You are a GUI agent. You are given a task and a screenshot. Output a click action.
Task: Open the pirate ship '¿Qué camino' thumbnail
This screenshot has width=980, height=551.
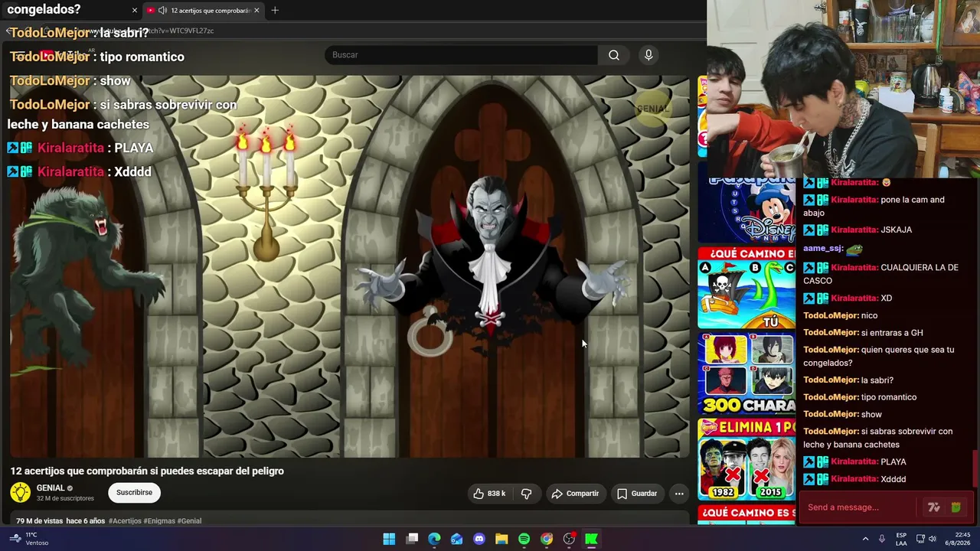pyautogui.click(x=746, y=289)
